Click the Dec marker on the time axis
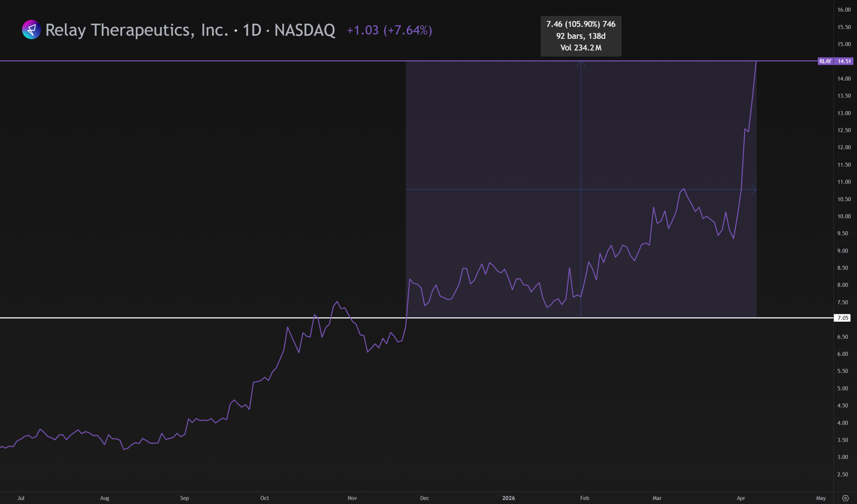Screen dimensions: 857x504 (424, 498)
